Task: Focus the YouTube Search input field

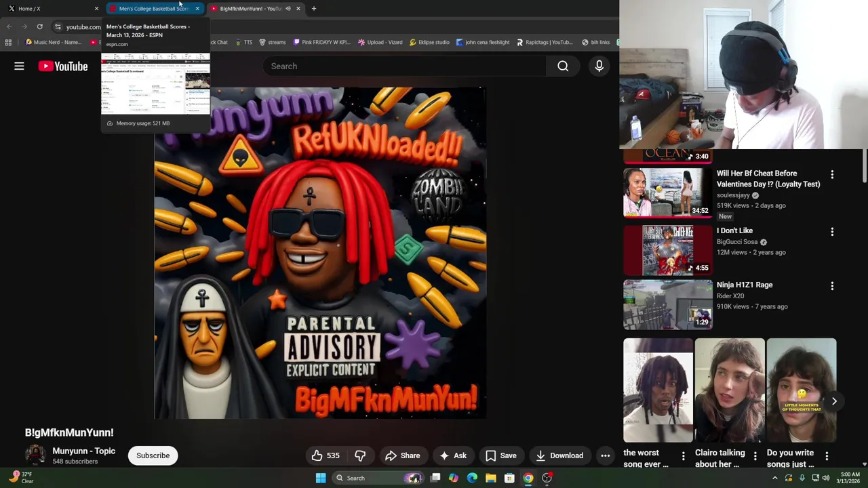Action: [405, 66]
